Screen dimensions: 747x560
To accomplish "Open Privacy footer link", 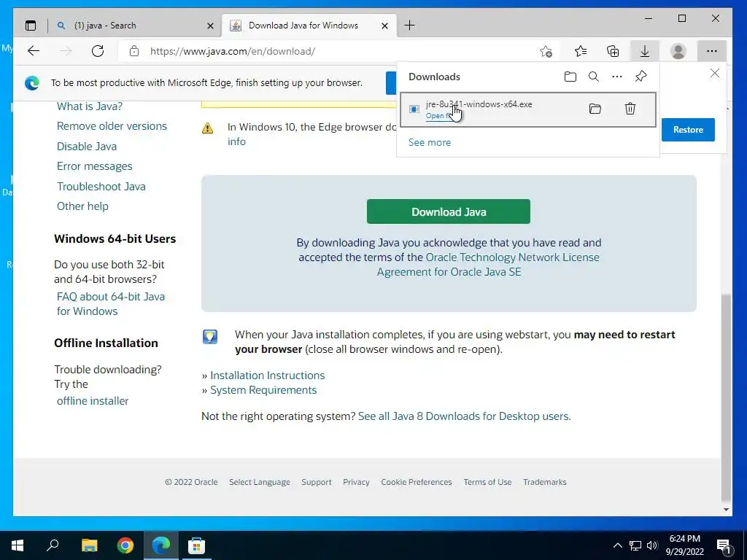I will [x=356, y=482].
